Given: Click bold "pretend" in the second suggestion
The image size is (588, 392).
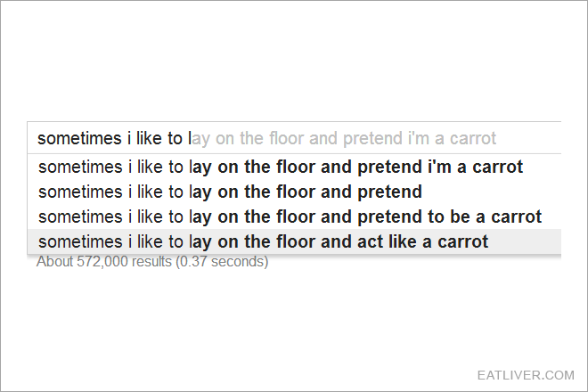Looking at the screenshot, I should coord(389,192).
